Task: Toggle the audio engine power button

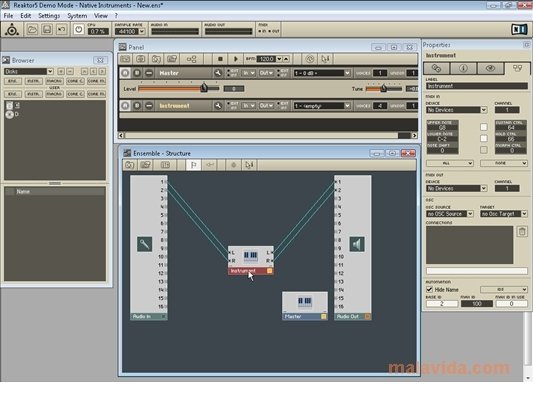Action: click(79, 30)
